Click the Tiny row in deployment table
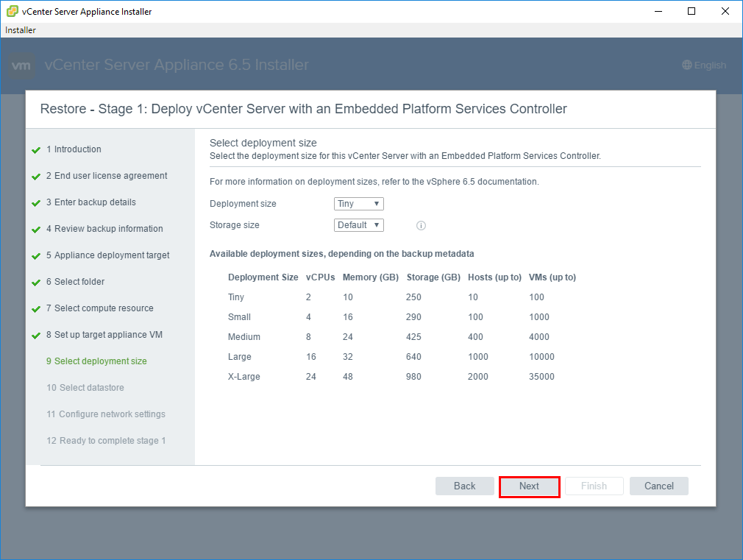 pyautogui.click(x=402, y=297)
